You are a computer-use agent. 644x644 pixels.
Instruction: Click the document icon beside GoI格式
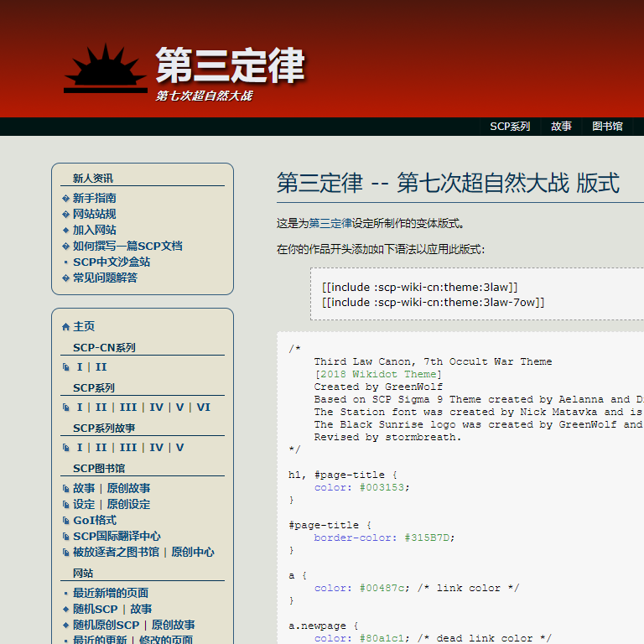click(66, 521)
